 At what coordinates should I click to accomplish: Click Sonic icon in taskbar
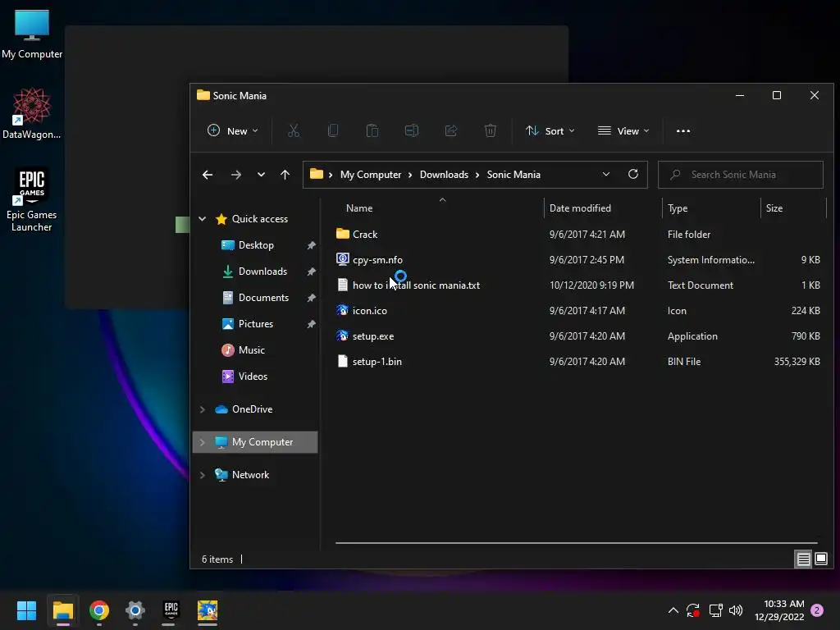coord(208,610)
